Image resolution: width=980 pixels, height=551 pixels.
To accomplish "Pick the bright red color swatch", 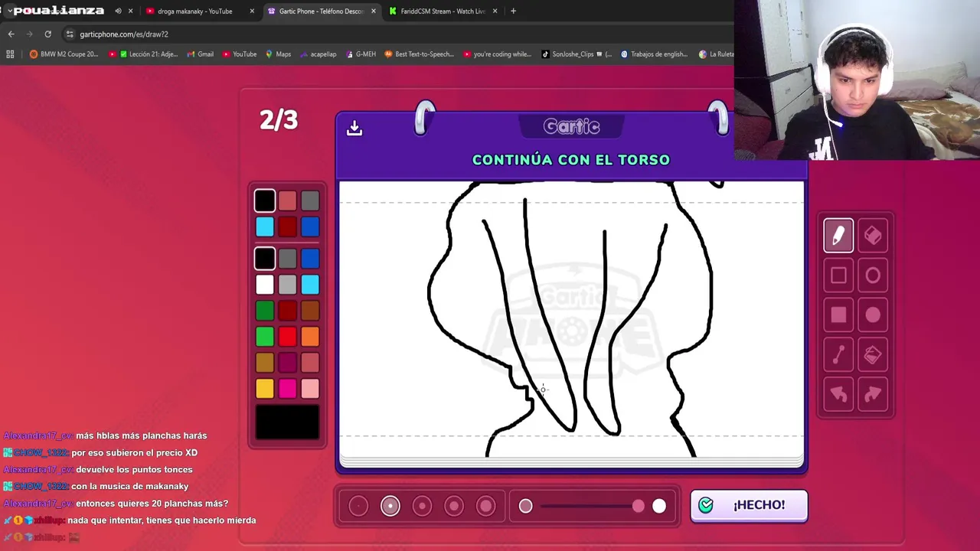I will coord(287,337).
